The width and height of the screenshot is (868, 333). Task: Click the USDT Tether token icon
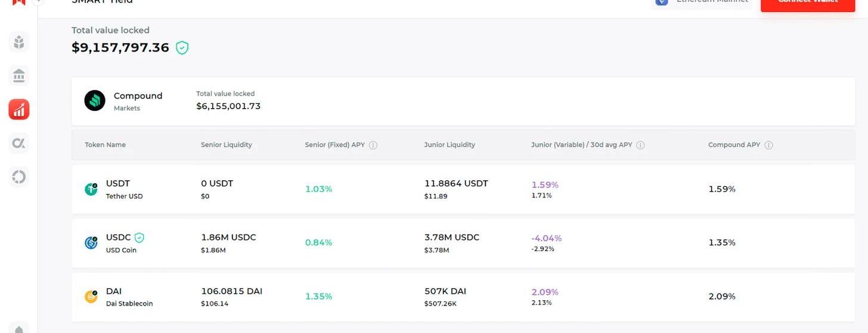(x=91, y=189)
